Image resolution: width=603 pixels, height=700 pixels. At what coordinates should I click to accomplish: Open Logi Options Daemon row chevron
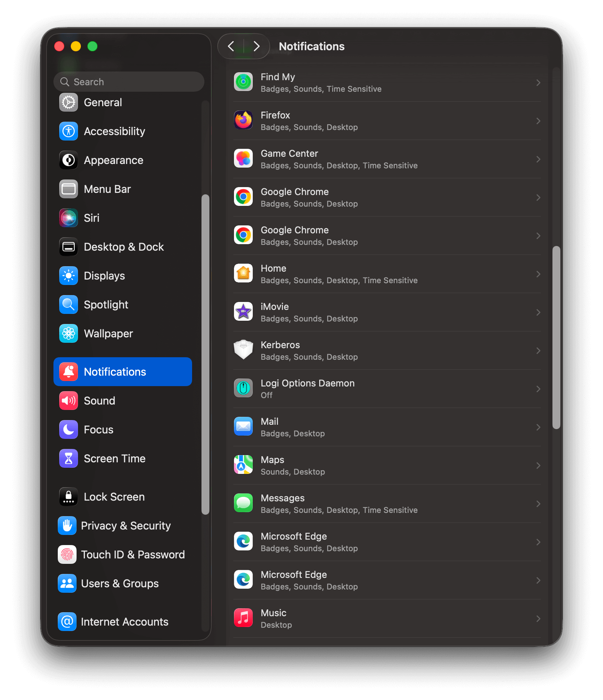(x=538, y=389)
